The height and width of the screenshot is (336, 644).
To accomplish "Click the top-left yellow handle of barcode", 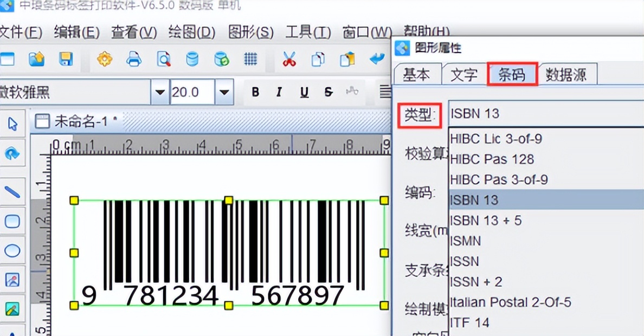I will coord(74,200).
